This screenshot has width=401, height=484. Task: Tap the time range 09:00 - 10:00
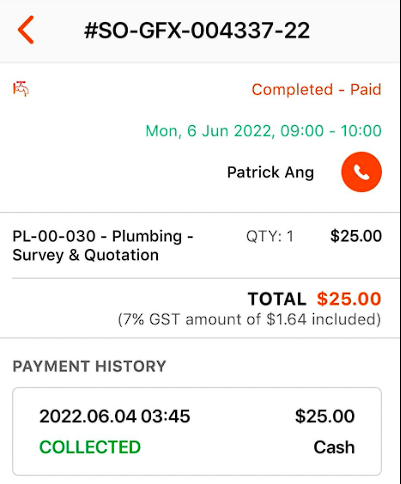(331, 131)
